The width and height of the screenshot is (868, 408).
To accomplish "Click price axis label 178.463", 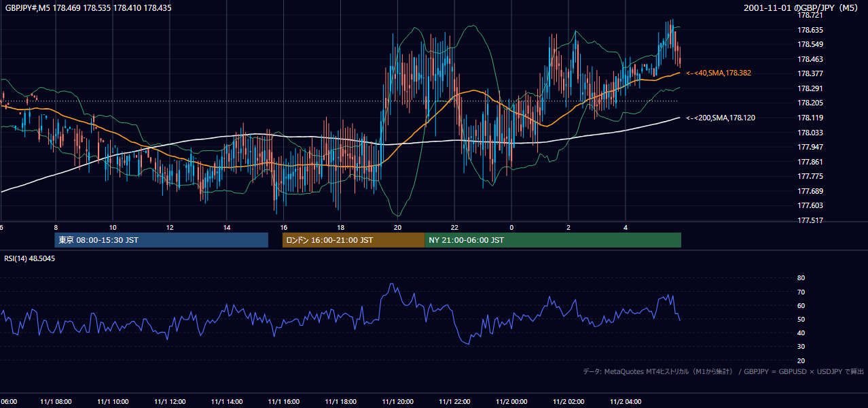I will click(810, 59).
